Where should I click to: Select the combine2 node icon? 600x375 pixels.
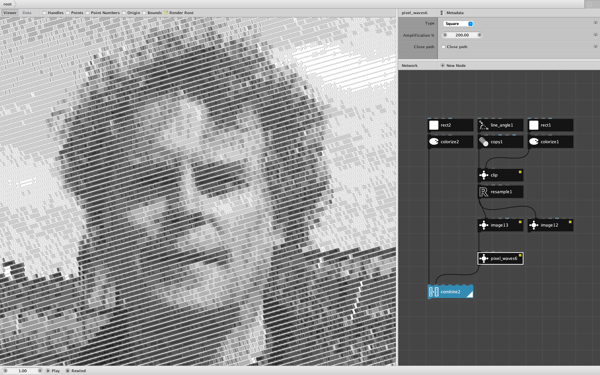click(434, 292)
